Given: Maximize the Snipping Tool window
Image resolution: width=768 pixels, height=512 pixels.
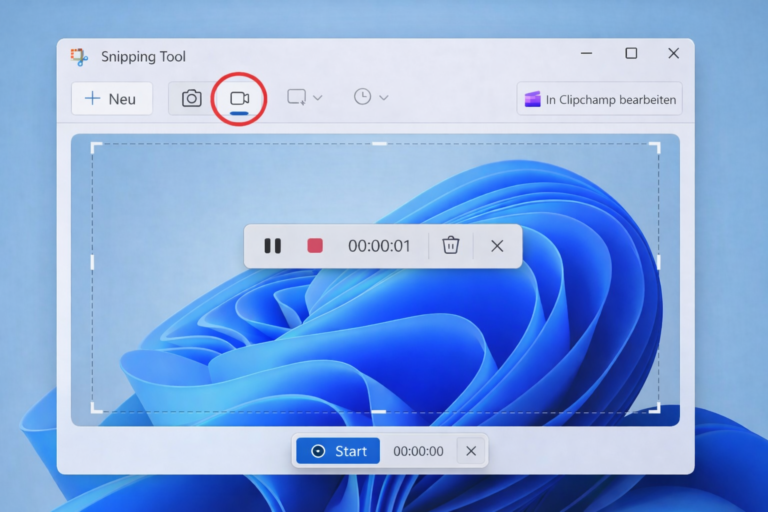Looking at the screenshot, I should click(631, 54).
